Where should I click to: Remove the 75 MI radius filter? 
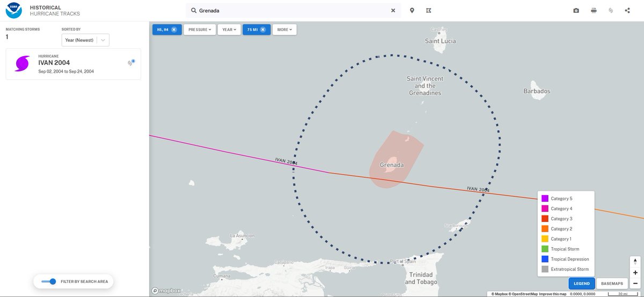263,29
